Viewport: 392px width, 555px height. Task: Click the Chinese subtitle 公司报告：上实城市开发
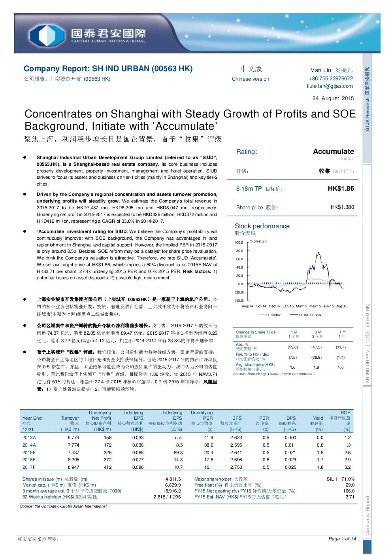pyautogui.click(x=67, y=79)
